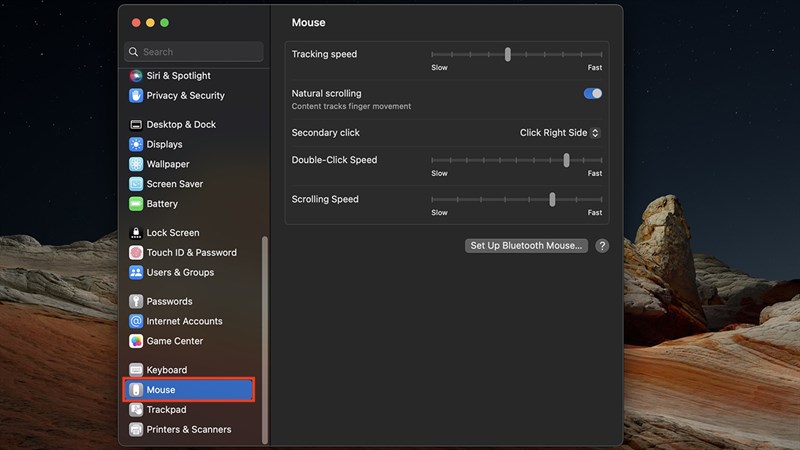Select the Privacy & Security hand icon

[136, 95]
